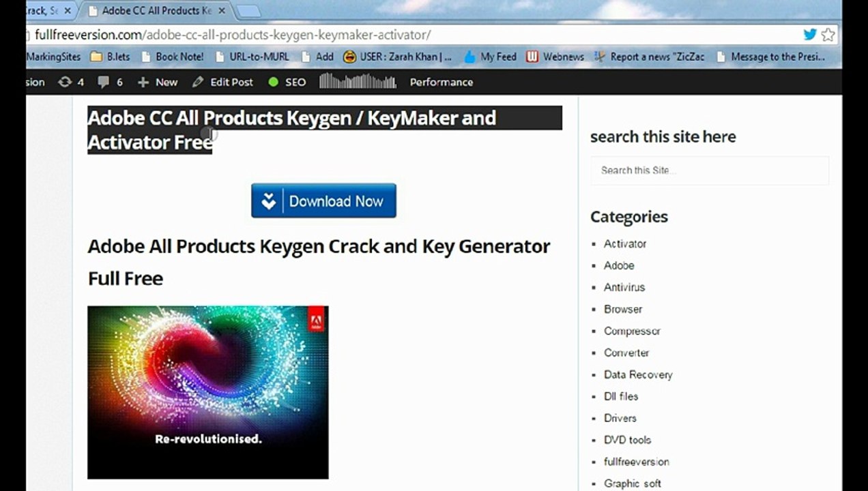Viewport: 868px width, 491px height.
Task: Bookmark this page with the star icon
Action: pos(828,35)
